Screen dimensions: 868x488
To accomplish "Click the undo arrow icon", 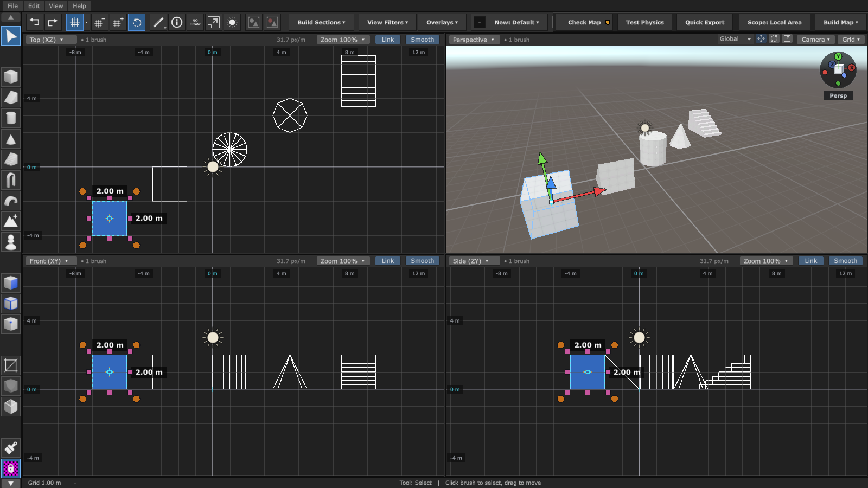I will coord(34,22).
